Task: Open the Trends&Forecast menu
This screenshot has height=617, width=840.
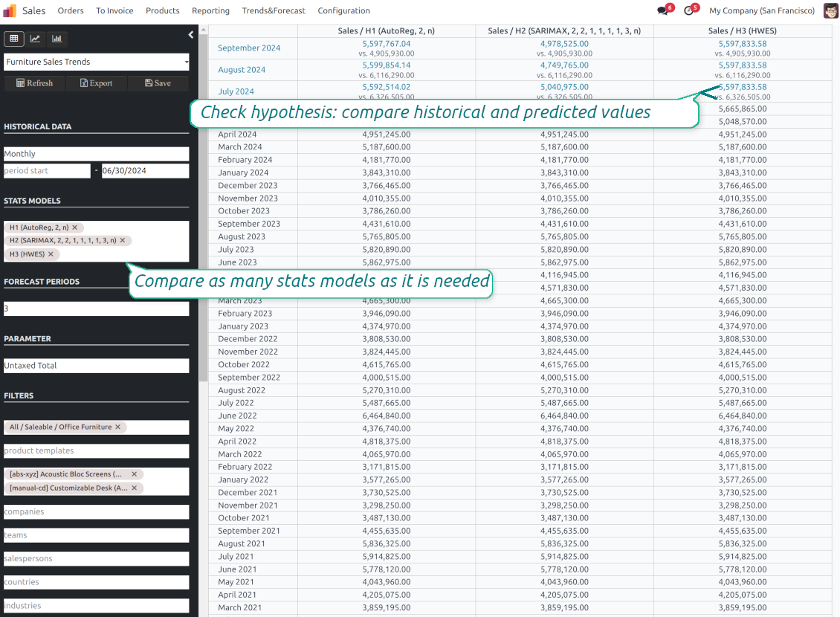Action: 274,10
